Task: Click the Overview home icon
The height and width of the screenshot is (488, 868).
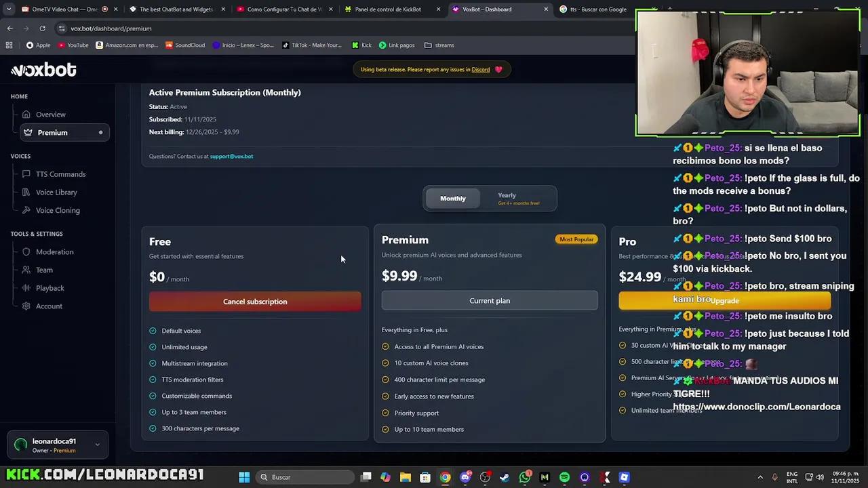Action: pyautogui.click(x=26, y=115)
